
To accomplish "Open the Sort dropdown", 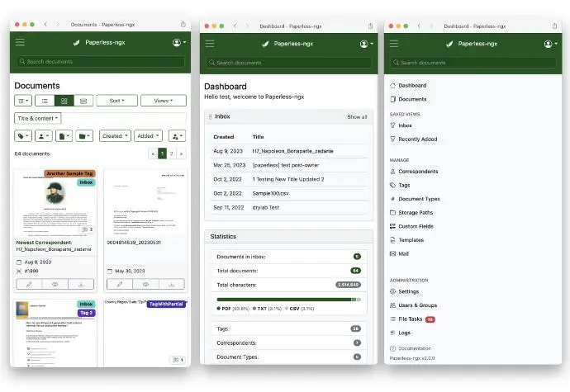I will 117,101.
